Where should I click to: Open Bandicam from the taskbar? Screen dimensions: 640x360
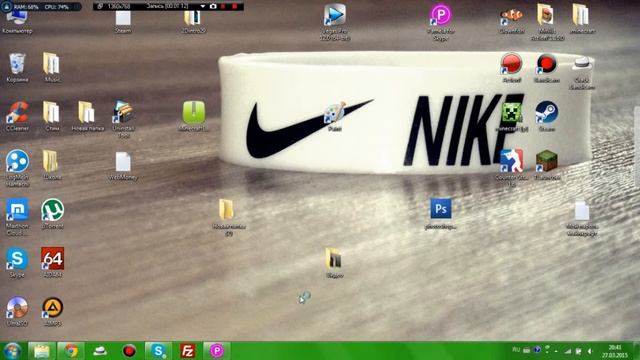pos(129,351)
